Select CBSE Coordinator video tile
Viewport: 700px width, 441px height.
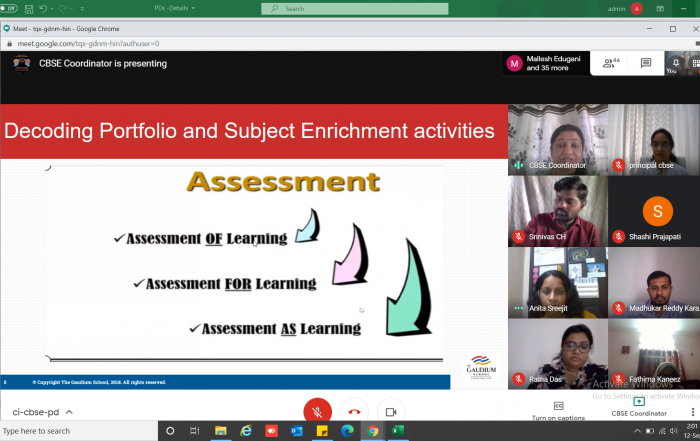pos(558,139)
